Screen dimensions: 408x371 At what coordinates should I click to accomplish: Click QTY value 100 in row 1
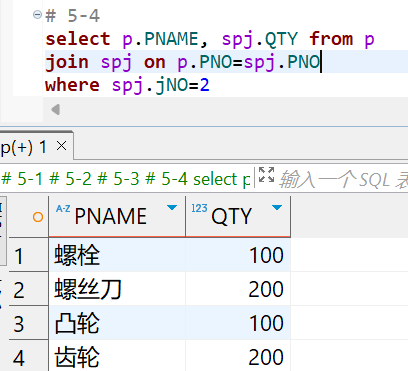click(x=238, y=255)
